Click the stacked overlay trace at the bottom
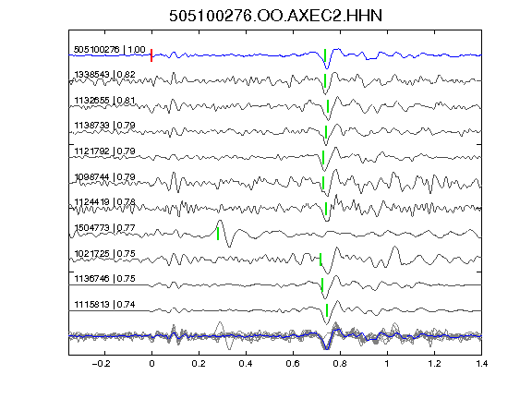Viewport: 532px width, 399px height. 275,336
